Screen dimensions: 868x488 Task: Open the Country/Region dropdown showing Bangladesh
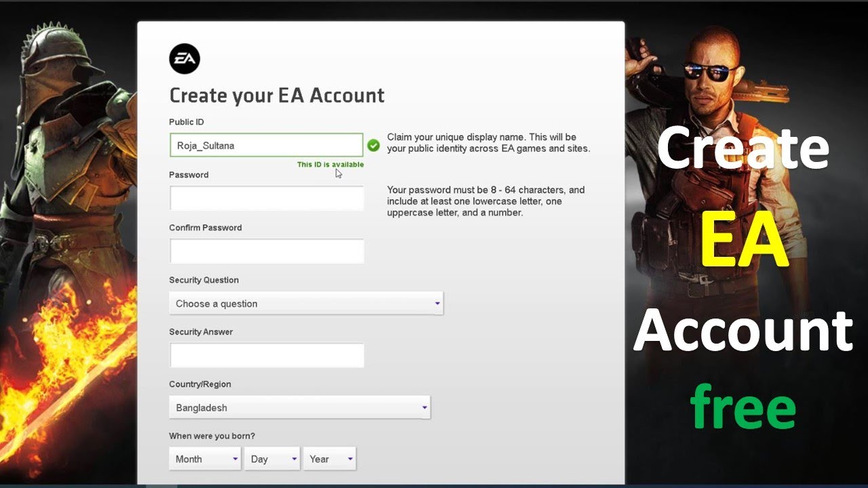click(x=300, y=407)
